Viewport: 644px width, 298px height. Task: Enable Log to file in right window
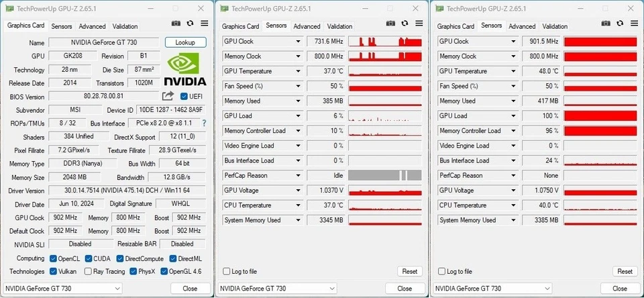click(441, 271)
